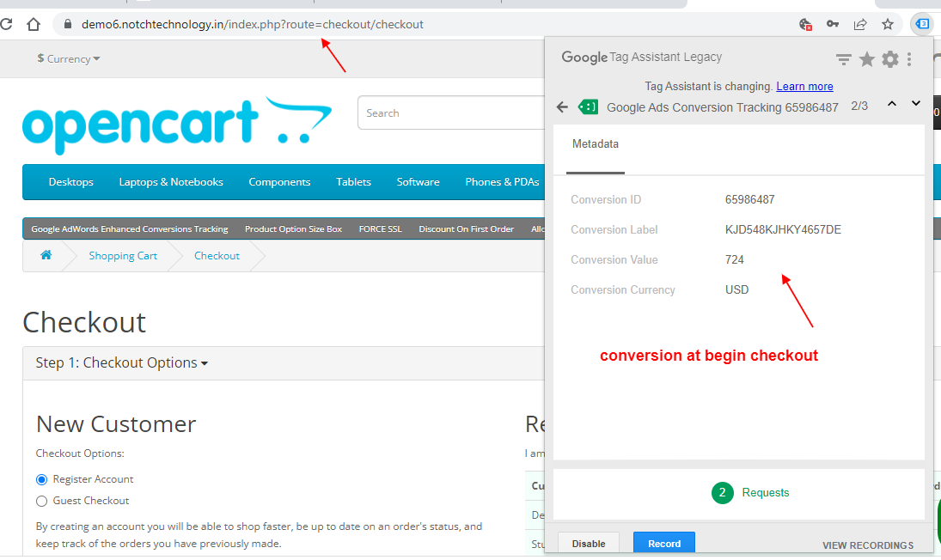Click inside the Search field
Image resolution: width=941 pixels, height=560 pixels.
(x=447, y=113)
